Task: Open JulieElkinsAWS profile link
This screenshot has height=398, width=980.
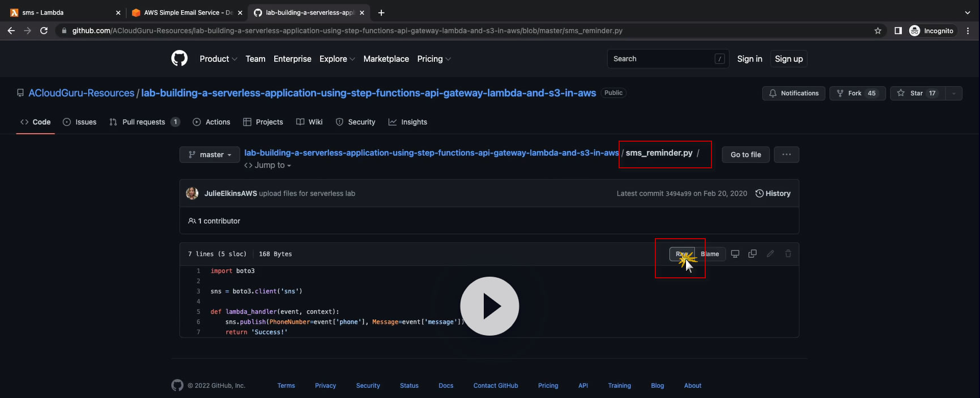Action: 231,193
